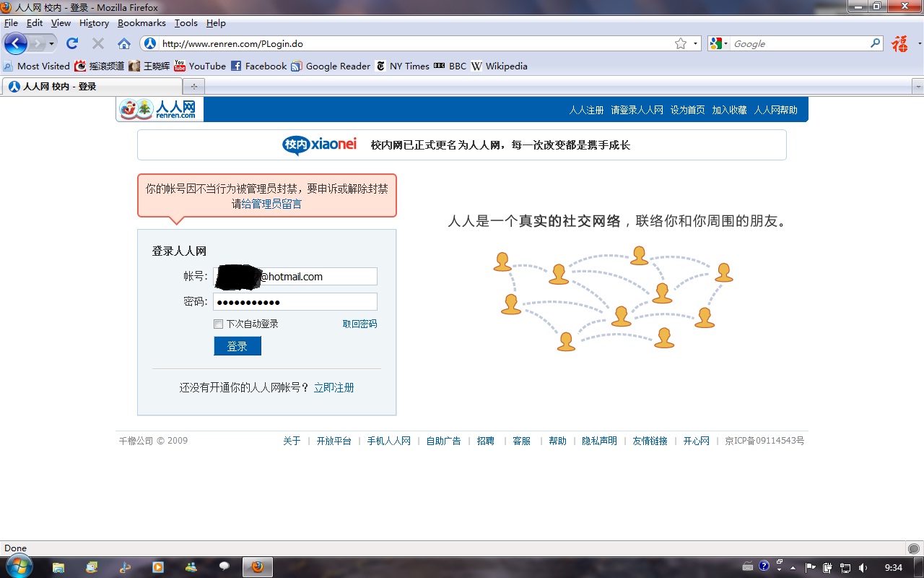Click the 关于 footer link
Screen dimensions: 924x578
pos(292,441)
